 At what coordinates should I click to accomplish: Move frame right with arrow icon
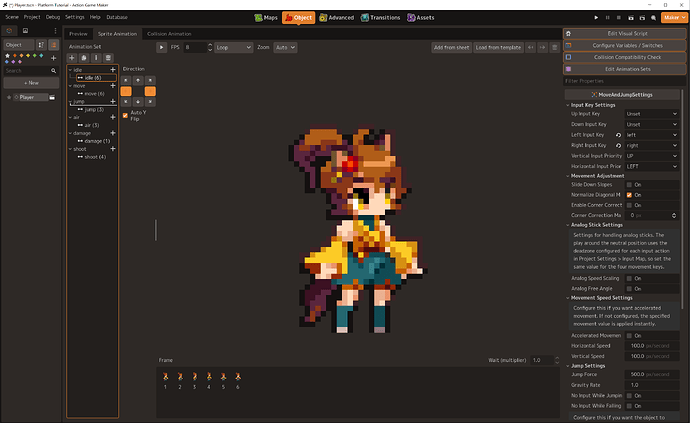[543, 47]
